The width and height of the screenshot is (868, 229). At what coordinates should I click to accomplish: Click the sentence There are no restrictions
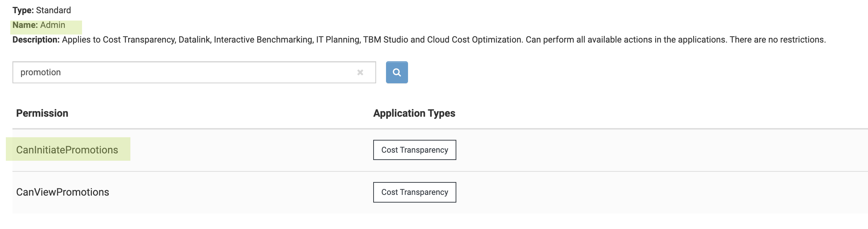pyautogui.click(x=778, y=40)
